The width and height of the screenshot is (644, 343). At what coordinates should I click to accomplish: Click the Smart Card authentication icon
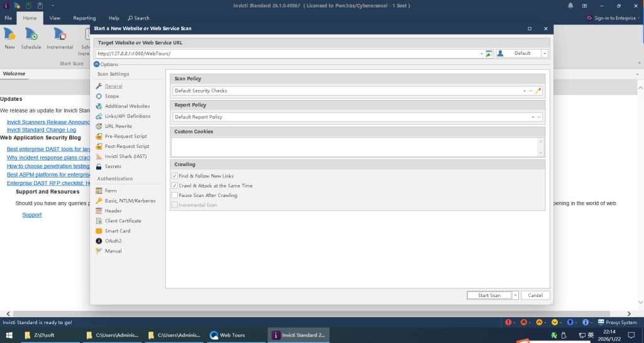click(99, 231)
